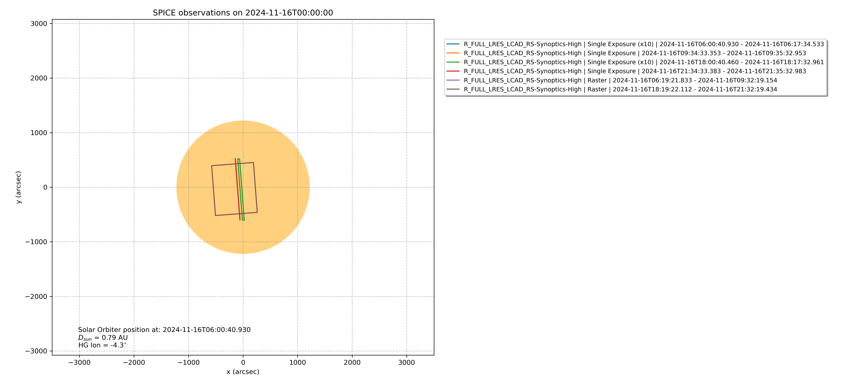Click the brown raster rectangle's left edge
This screenshot has height=386, width=868.
(x=214, y=190)
